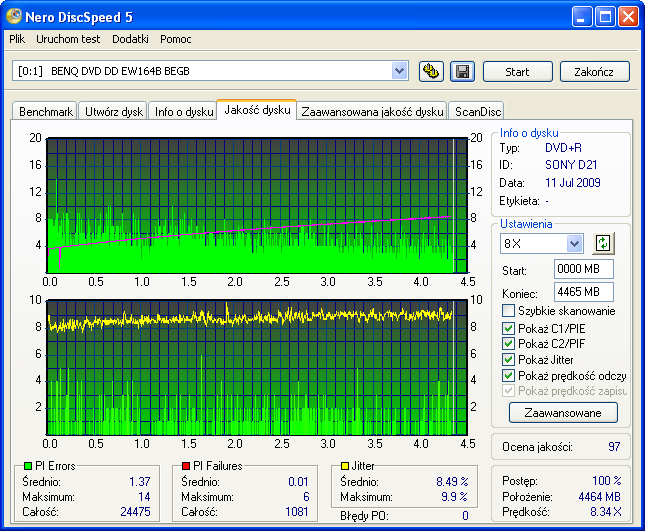Click Jitter maximum value 9.9 %
The height and width of the screenshot is (531, 645).
[x=454, y=496]
